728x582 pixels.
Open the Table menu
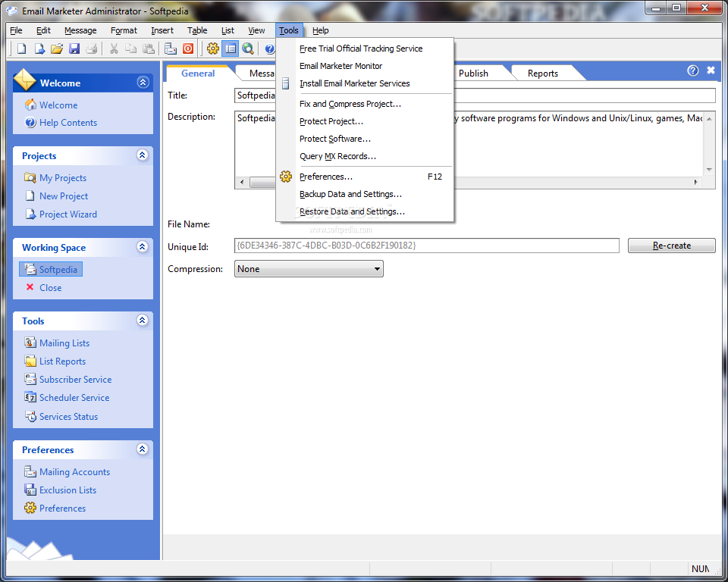pos(197,30)
